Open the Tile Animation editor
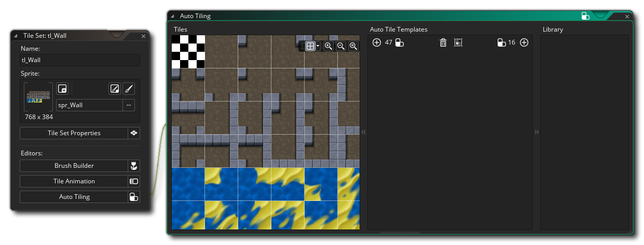 [74, 181]
